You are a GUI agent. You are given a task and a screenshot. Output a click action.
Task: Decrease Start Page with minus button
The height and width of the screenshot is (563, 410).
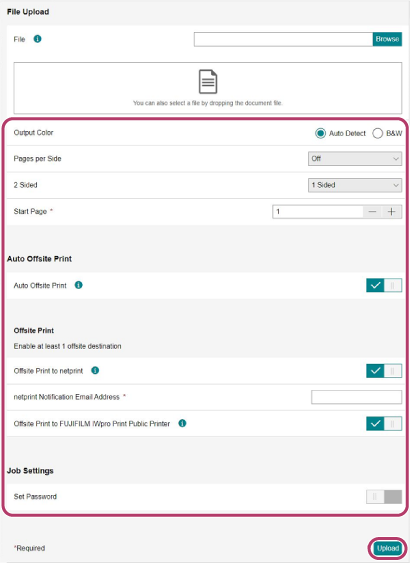tap(372, 212)
